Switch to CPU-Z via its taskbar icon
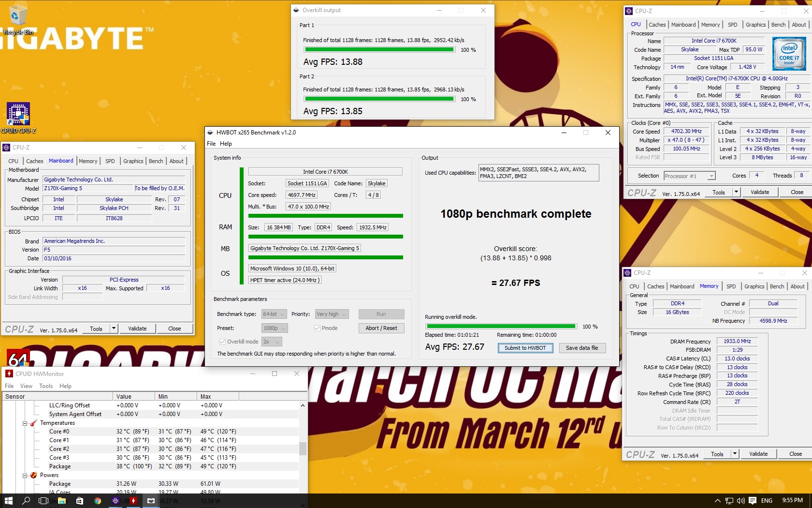This screenshot has width=812, height=508. click(x=116, y=501)
